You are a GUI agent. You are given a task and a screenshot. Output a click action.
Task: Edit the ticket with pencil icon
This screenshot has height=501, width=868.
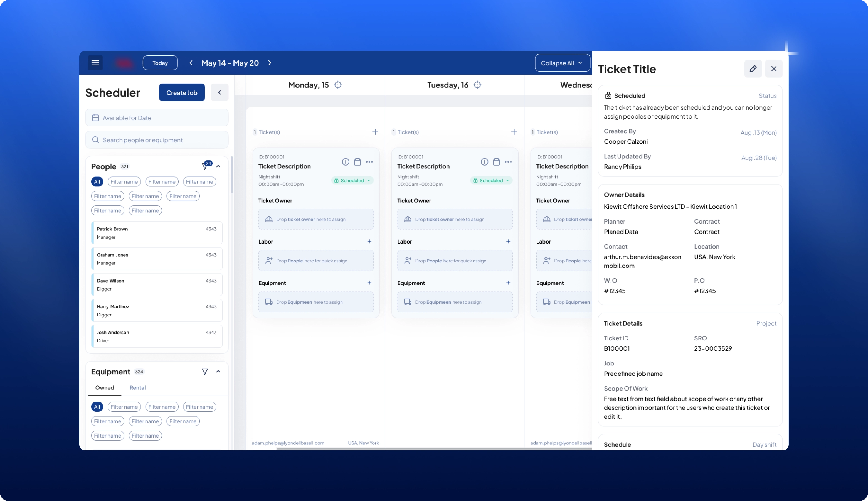(753, 69)
